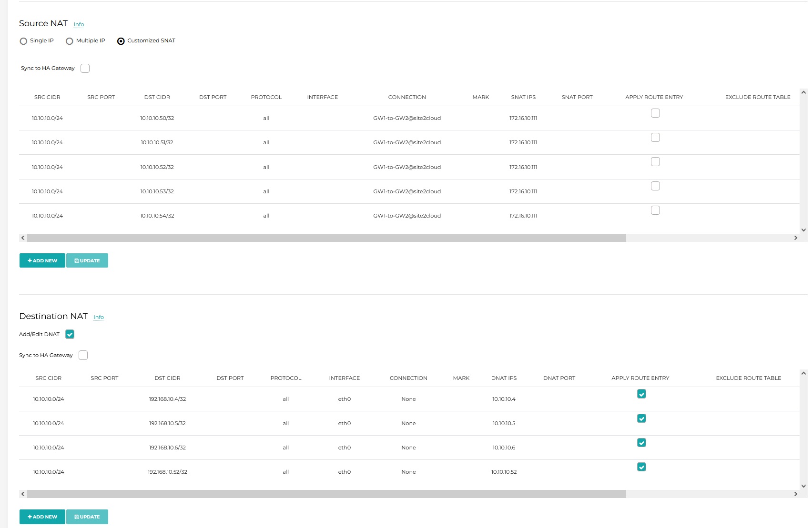Check Apply Route Entry for SNAT 10.10.10.51/32 row
The image size is (812, 528).
[656, 138]
